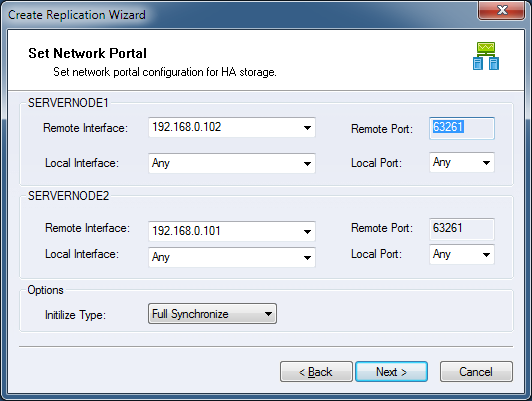Open the Initilize Type Full Synchronize dropdown
Viewport: 532px width, 401px height.
[212, 314]
